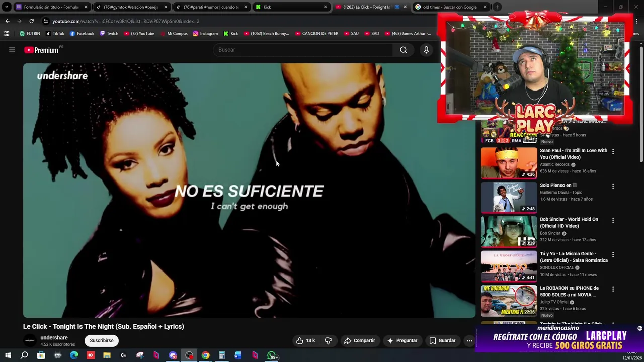Open the Beach Bunny bookmark
The image size is (644, 362).
point(266,34)
